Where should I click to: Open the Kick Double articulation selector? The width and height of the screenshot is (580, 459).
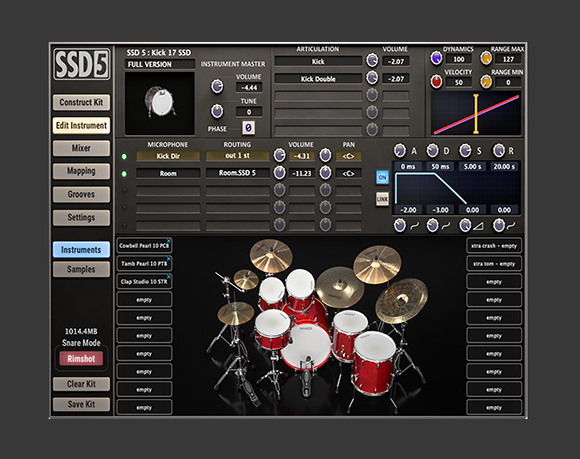(x=318, y=79)
